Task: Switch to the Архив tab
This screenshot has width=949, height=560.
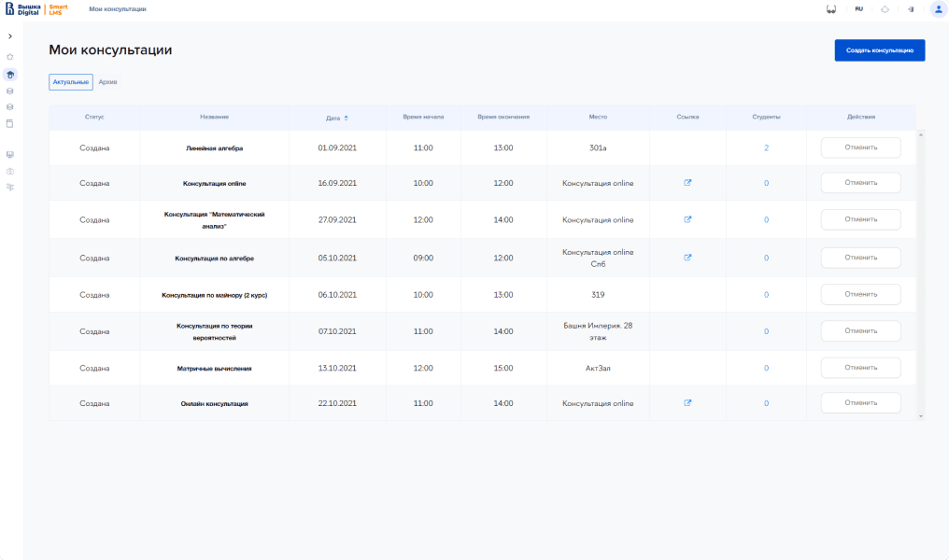Action: click(x=107, y=81)
